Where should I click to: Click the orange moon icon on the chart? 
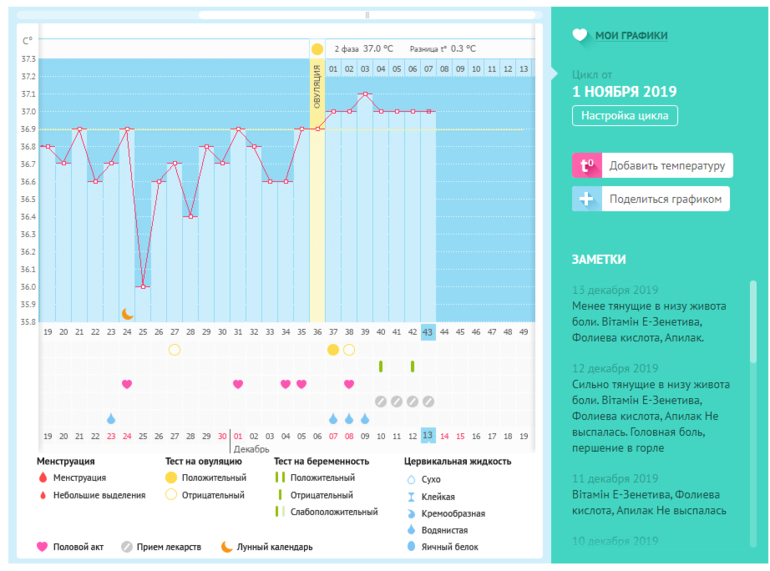click(127, 313)
